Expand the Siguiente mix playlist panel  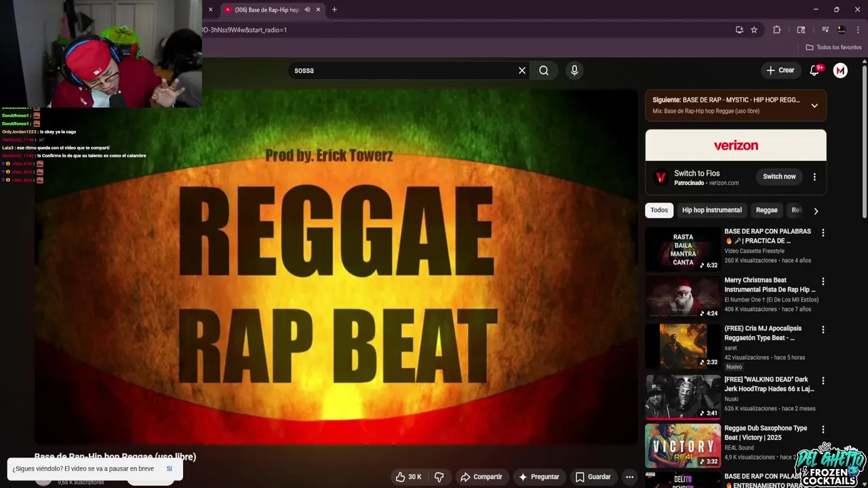click(x=814, y=106)
